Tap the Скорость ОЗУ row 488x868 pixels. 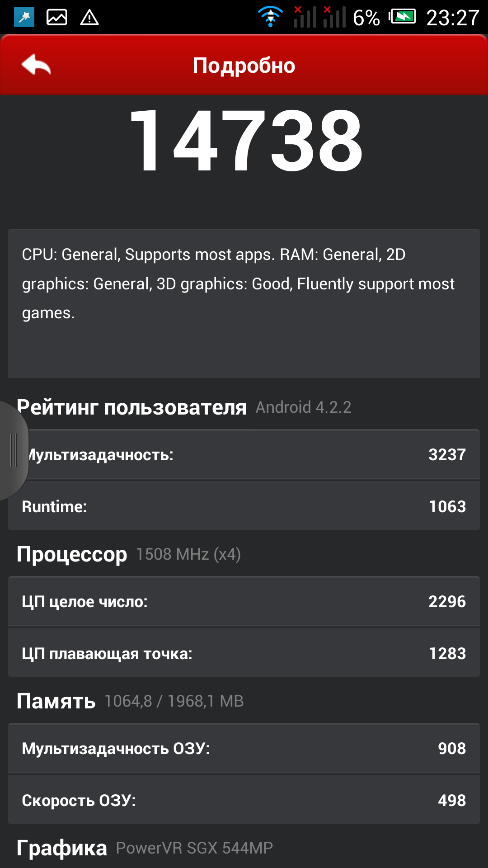pos(244,800)
